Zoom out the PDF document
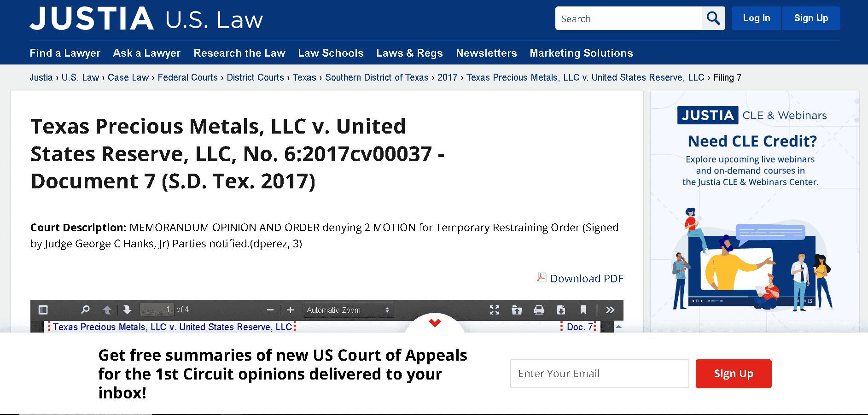 tap(270, 310)
